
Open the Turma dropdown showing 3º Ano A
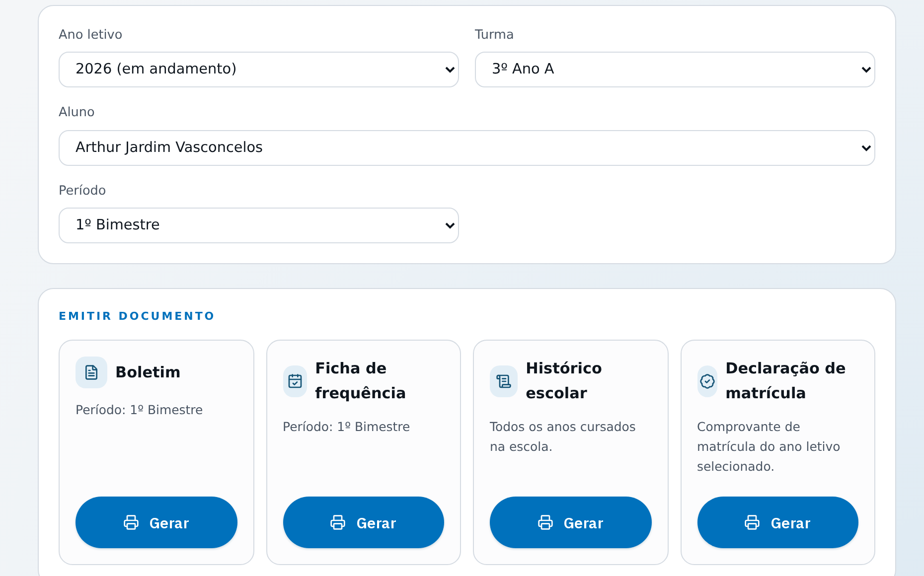click(675, 70)
